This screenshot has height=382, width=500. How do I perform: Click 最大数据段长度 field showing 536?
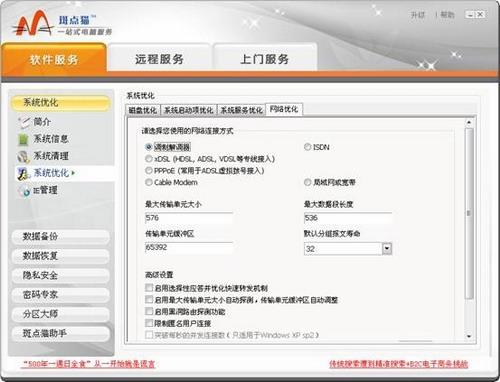(x=348, y=218)
